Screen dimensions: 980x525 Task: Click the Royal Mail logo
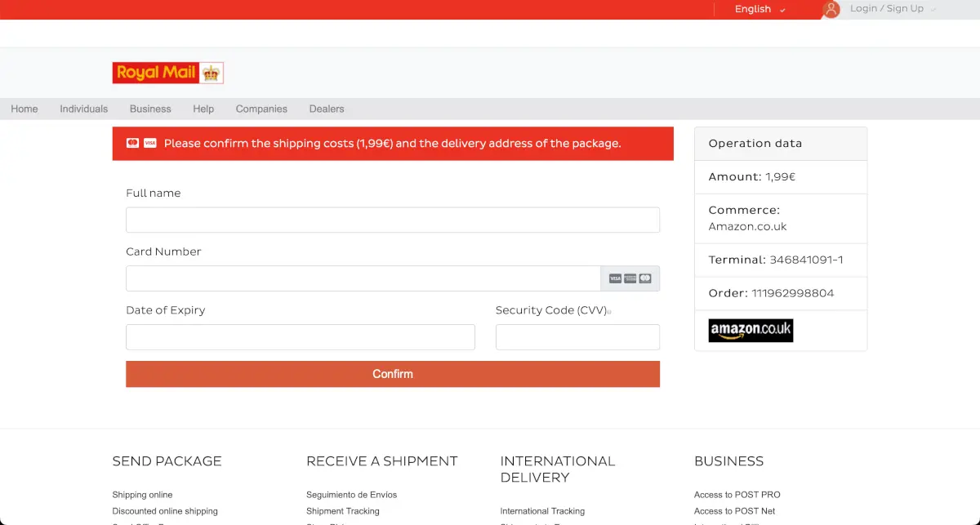pos(167,72)
